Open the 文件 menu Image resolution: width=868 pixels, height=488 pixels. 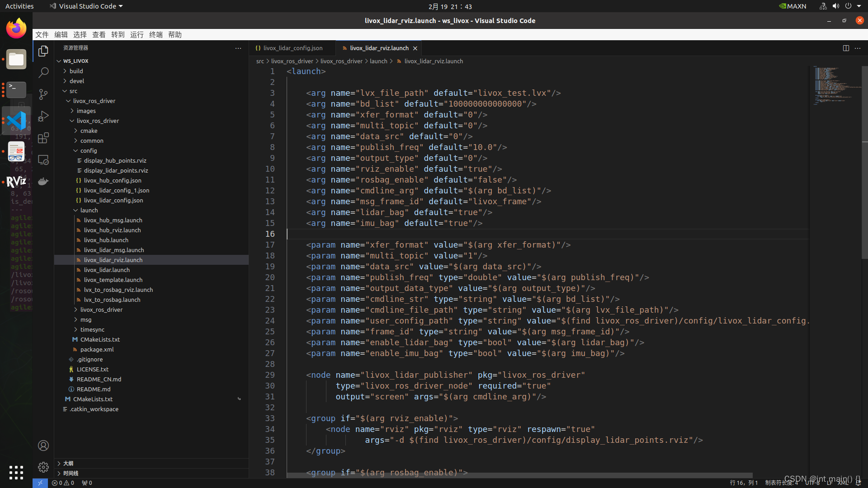pos(42,35)
